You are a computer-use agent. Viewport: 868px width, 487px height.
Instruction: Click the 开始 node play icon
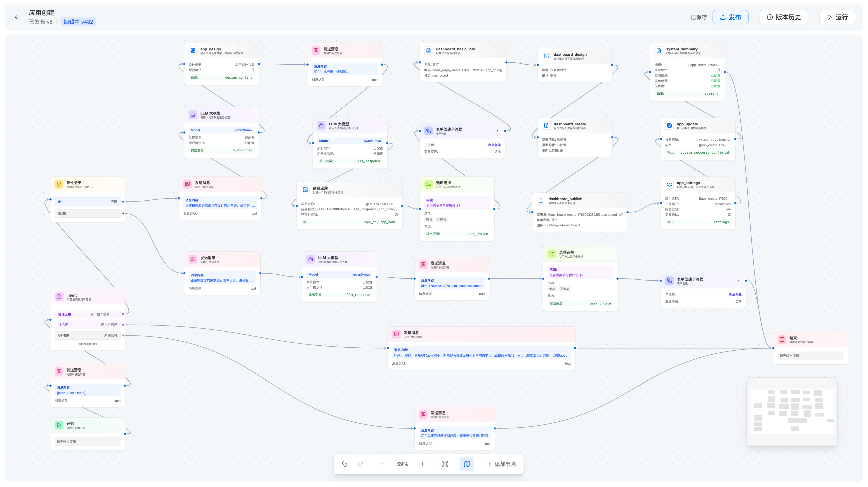tap(59, 425)
